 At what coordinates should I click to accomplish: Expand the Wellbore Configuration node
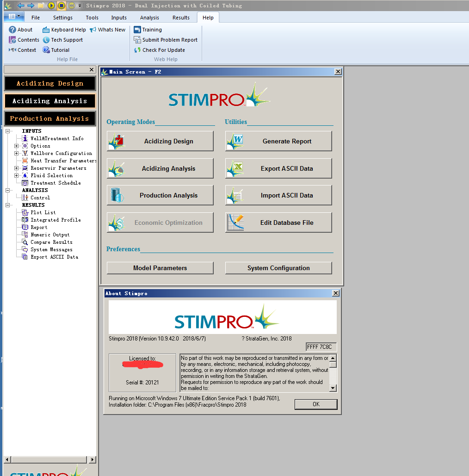tap(16, 153)
